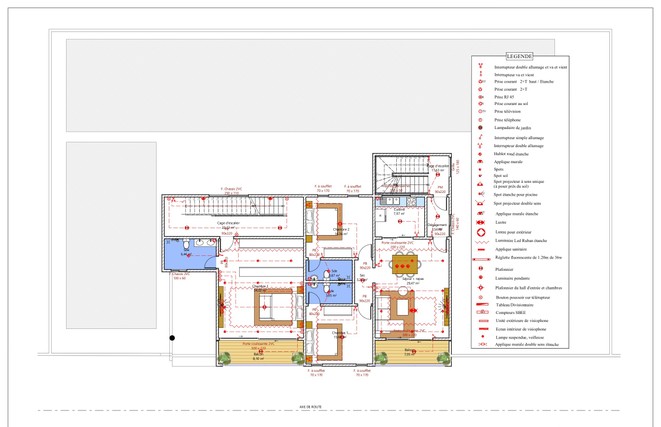Click the Séjour + repas room label
This screenshot has height=427, width=661.
coord(413,279)
